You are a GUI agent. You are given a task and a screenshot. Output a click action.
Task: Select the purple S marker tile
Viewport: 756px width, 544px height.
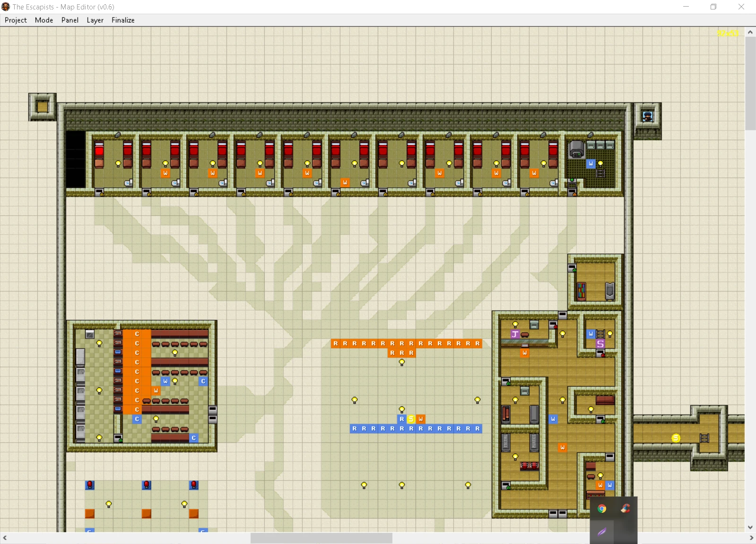600,343
